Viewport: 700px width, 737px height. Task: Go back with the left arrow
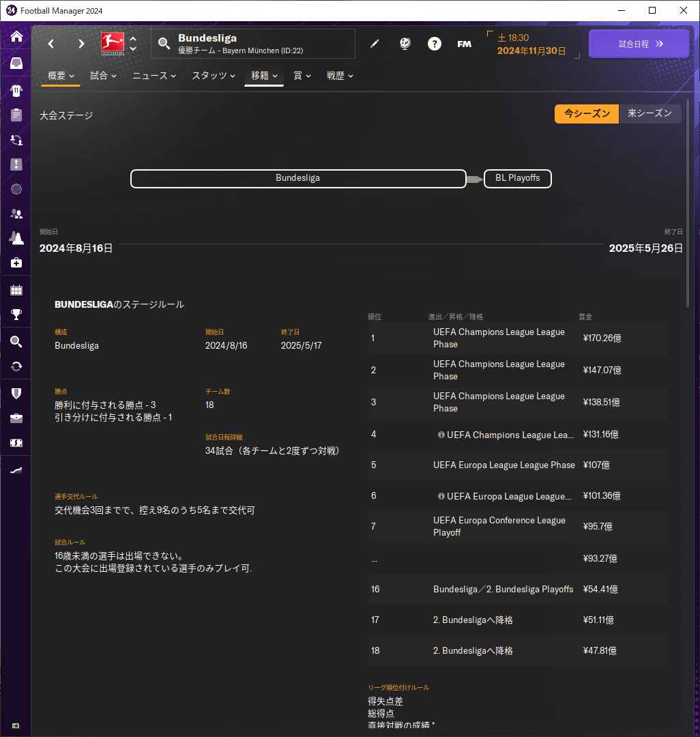(50, 44)
